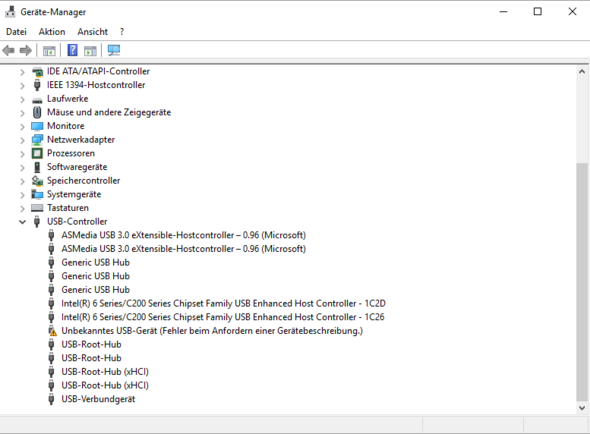Collapse the USB-Controller category
Image resolution: width=590 pixels, height=434 pixels.
click(22, 222)
